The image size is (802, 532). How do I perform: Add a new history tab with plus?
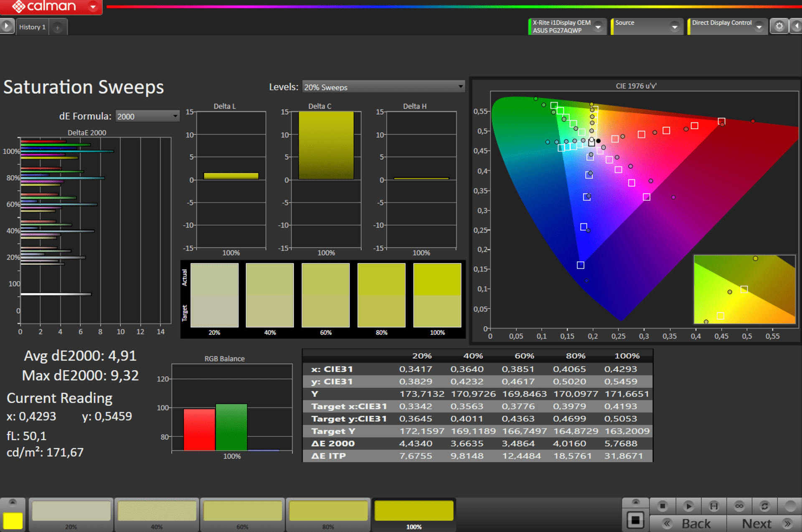pos(58,28)
